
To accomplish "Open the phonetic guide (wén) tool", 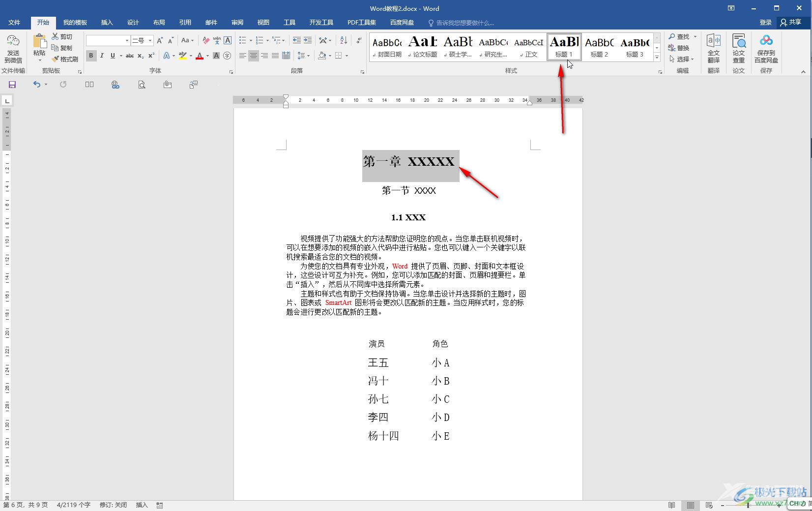I will point(217,40).
